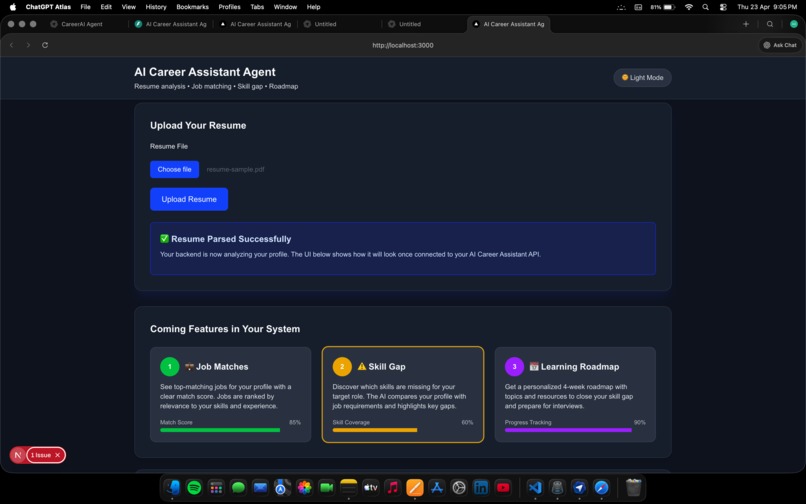Select the Skill Gap card
Viewport: 806px width, 504px height.
pyautogui.click(x=402, y=394)
